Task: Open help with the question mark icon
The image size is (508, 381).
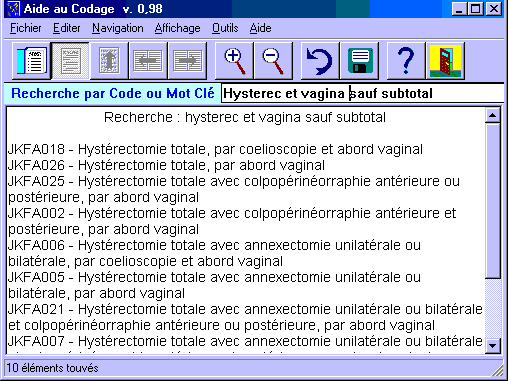Action: [406, 61]
